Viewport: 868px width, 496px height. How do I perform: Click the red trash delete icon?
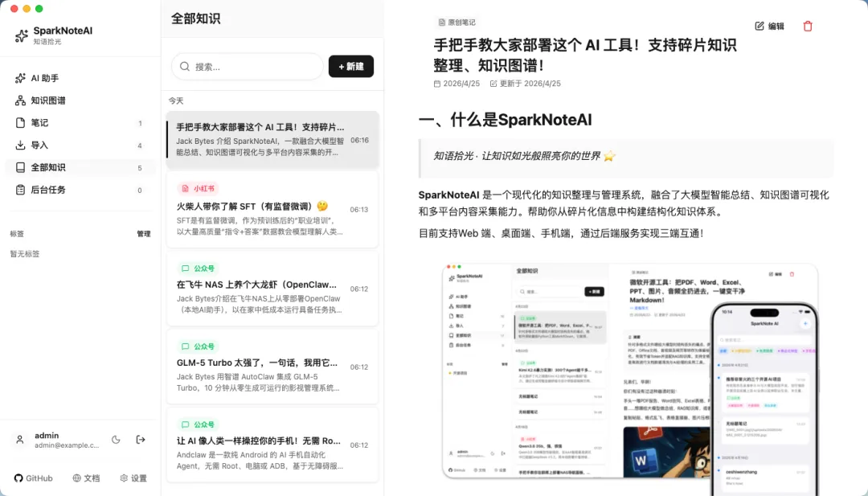pos(808,26)
